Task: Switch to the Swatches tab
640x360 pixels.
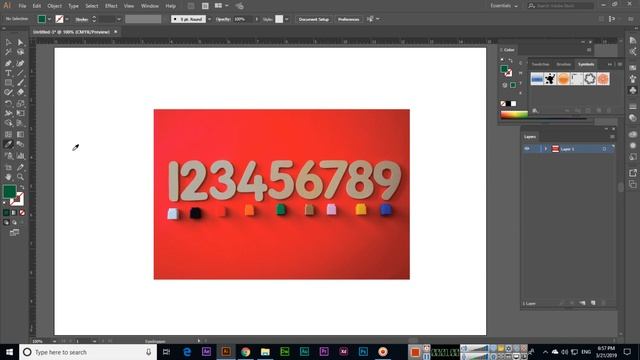Action: [x=540, y=64]
